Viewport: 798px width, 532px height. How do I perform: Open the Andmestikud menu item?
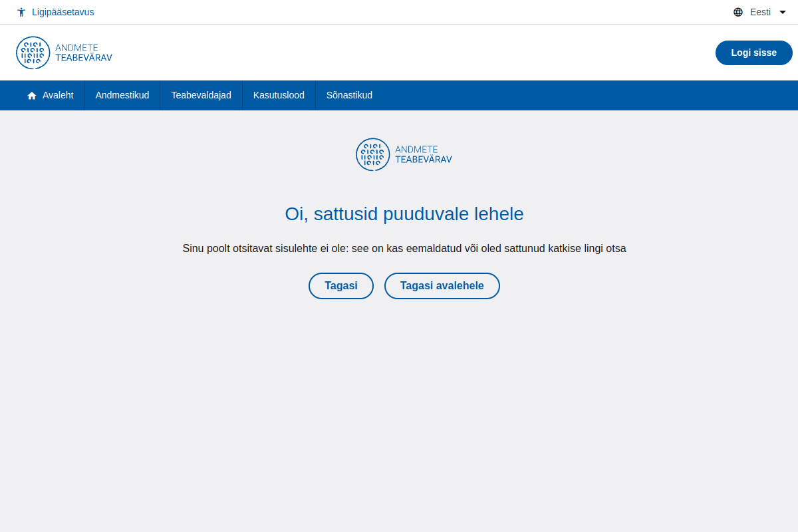coord(122,95)
